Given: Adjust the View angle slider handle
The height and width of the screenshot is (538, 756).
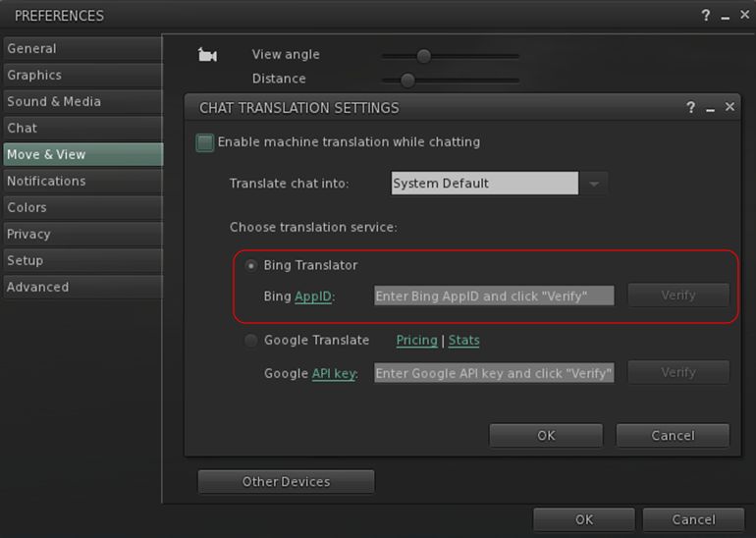Looking at the screenshot, I should tap(423, 56).
